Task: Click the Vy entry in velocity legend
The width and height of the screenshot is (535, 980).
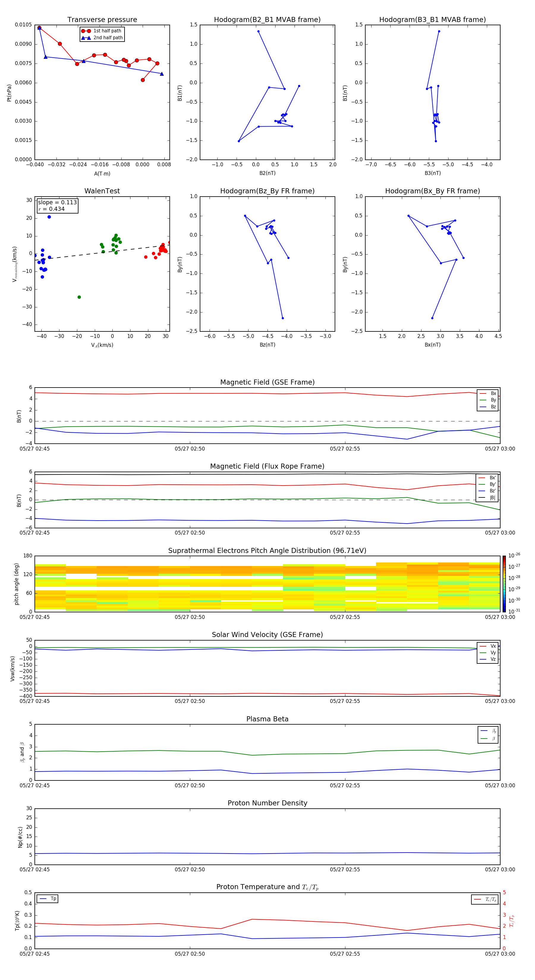Action: (x=488, y=652)
